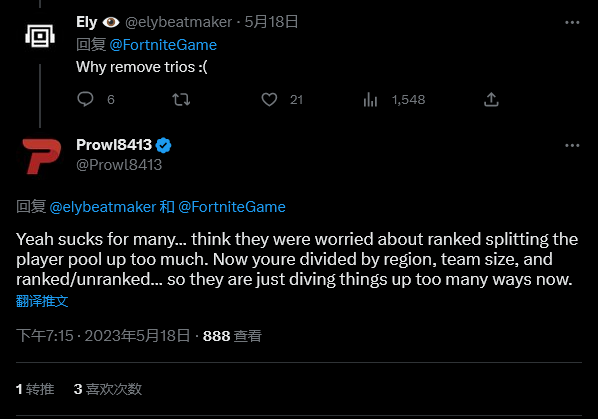Open the @elybeatmaker handle in Ely's header
The height and width of the screenshot is (419, 598).
178,22
